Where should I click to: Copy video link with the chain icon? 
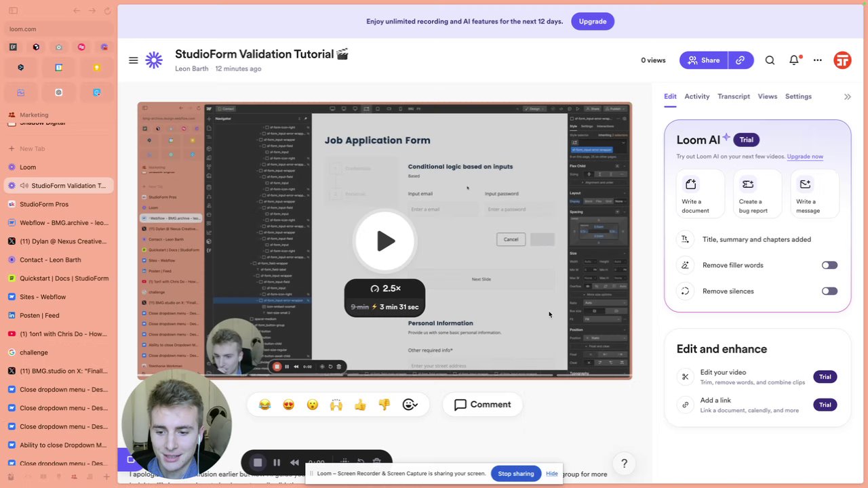[741, 60]
